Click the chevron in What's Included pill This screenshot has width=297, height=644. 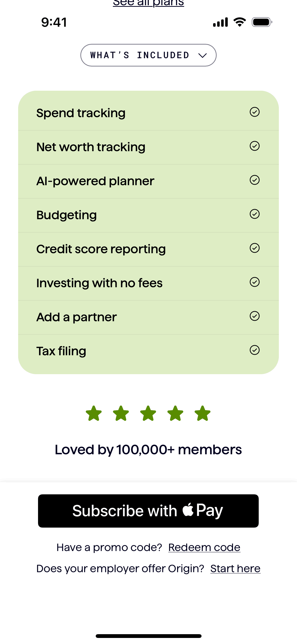203,55
